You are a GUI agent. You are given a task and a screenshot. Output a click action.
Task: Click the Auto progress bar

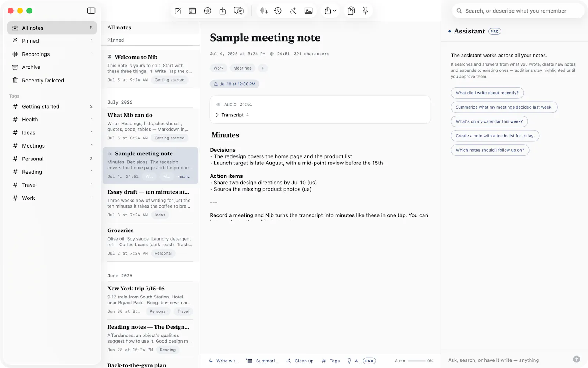tap(416, 361)
